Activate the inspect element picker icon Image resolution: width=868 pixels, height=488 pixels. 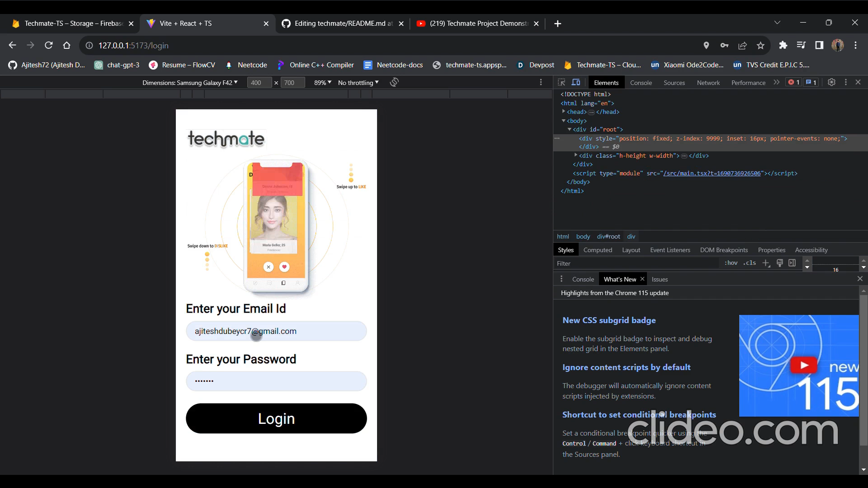coord(561,82)
